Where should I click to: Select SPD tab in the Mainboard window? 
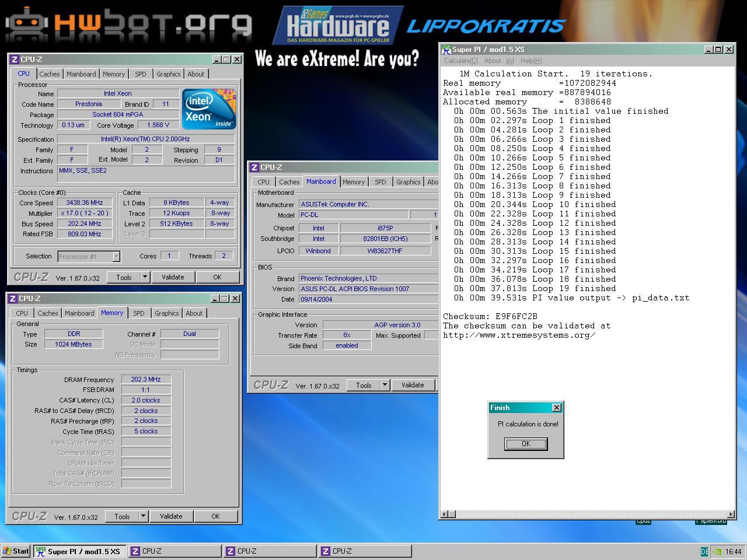pos(381,182)
